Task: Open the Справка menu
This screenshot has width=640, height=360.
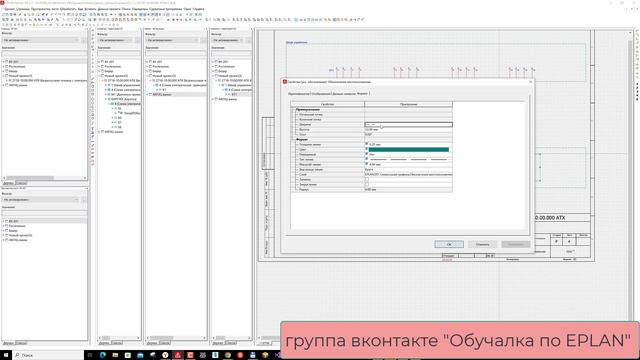Action: [198, 9]
